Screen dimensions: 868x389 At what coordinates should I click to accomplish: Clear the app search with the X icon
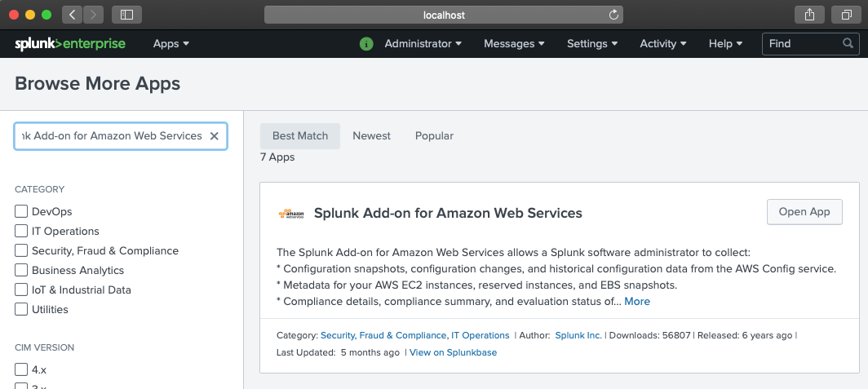coord(215,136)
